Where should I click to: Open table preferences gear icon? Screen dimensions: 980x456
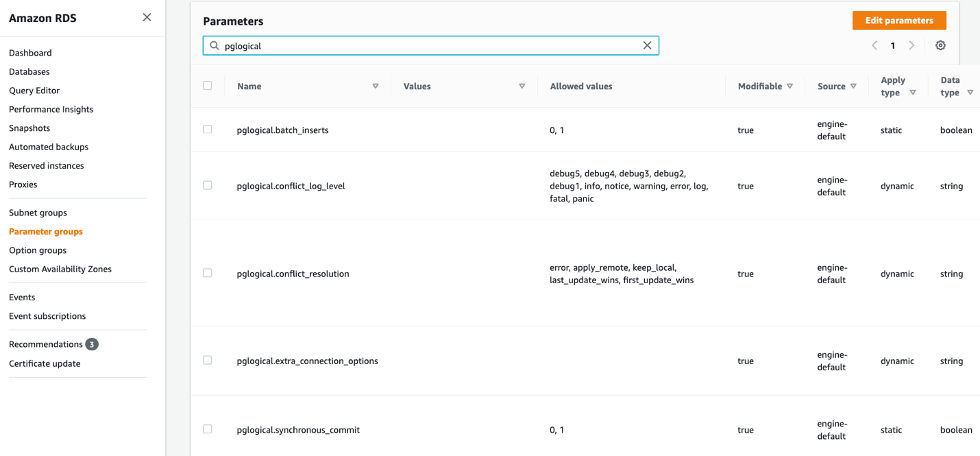(x=940, y=45)
